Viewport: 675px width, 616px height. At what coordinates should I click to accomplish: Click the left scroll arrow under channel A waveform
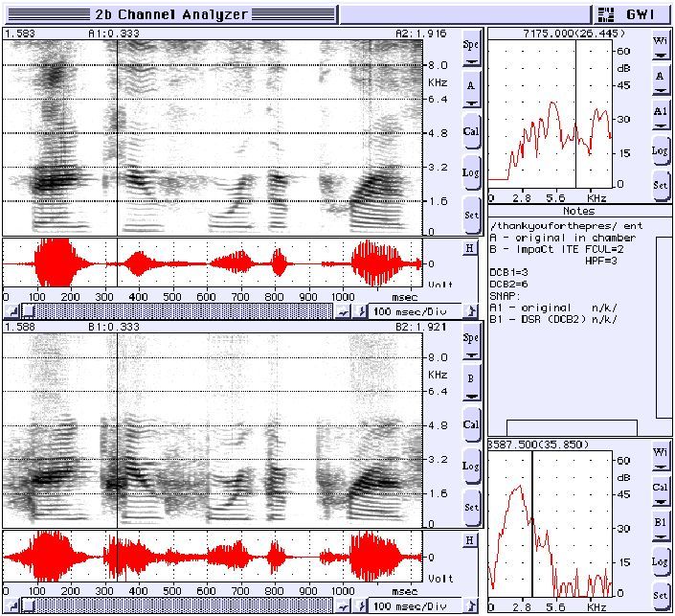12,311
